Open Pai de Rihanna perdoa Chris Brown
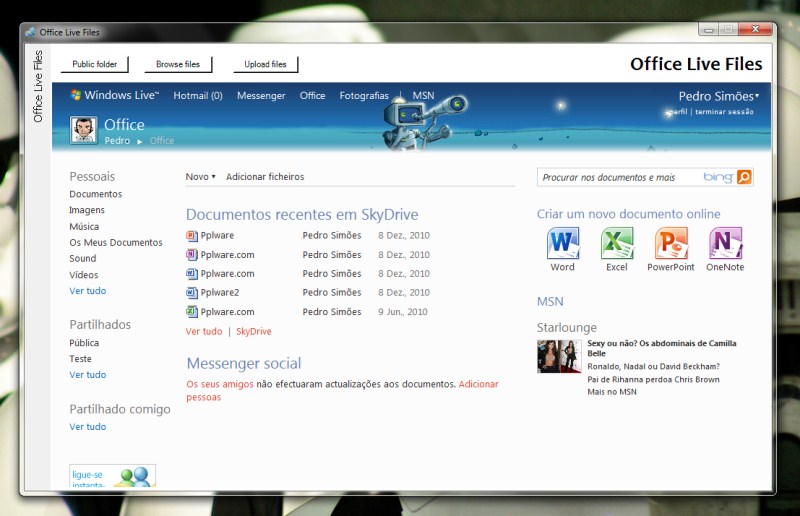This screenshot has height=516, width=800. [x=654, y=379]
